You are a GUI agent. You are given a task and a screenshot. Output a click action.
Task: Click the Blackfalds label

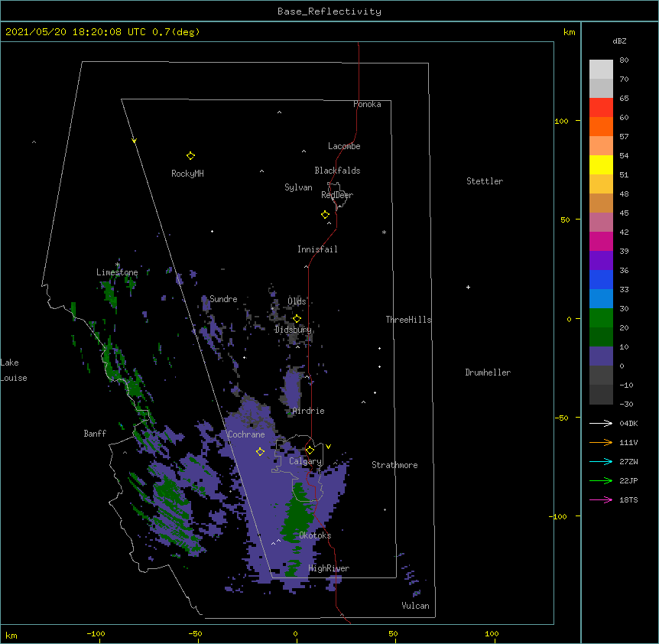coord(337,171)
